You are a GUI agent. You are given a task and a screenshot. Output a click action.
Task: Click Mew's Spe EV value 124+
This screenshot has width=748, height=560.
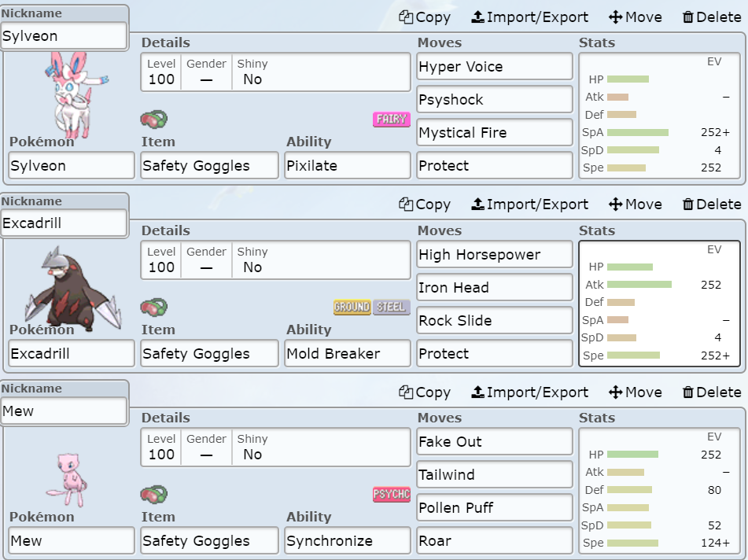pyautogui.click(x=715, y=543)
